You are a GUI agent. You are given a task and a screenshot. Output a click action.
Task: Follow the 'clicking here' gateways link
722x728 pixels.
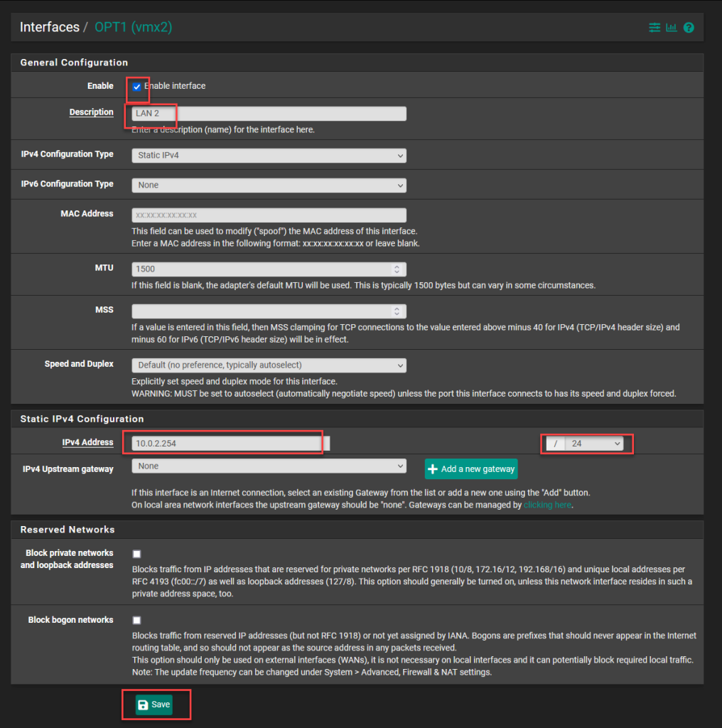[546, 505]
